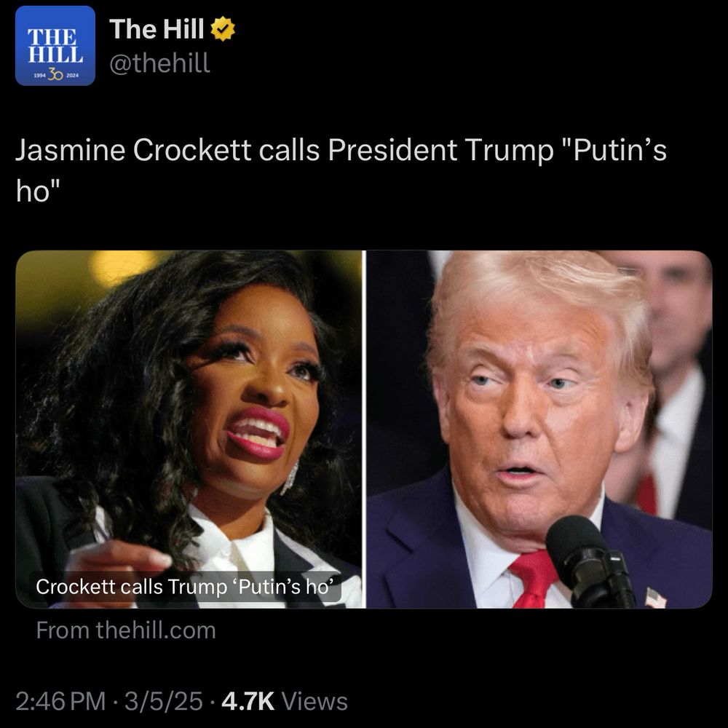Open the @thehill handle
The height and width of the screenshot is (728, 728).
point(159,63)
